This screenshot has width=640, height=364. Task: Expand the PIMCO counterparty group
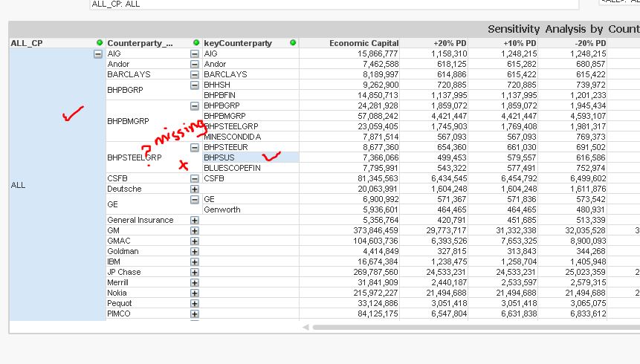point(195,314)
